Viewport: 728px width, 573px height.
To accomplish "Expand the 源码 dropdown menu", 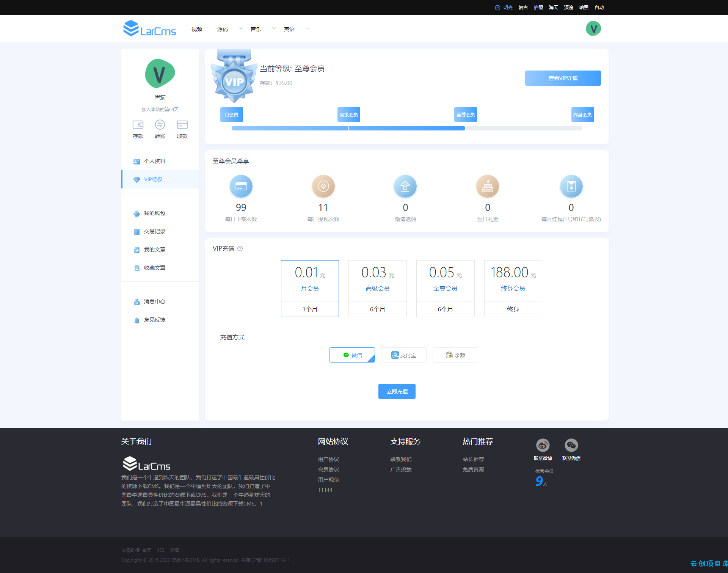I will (240, 28).
